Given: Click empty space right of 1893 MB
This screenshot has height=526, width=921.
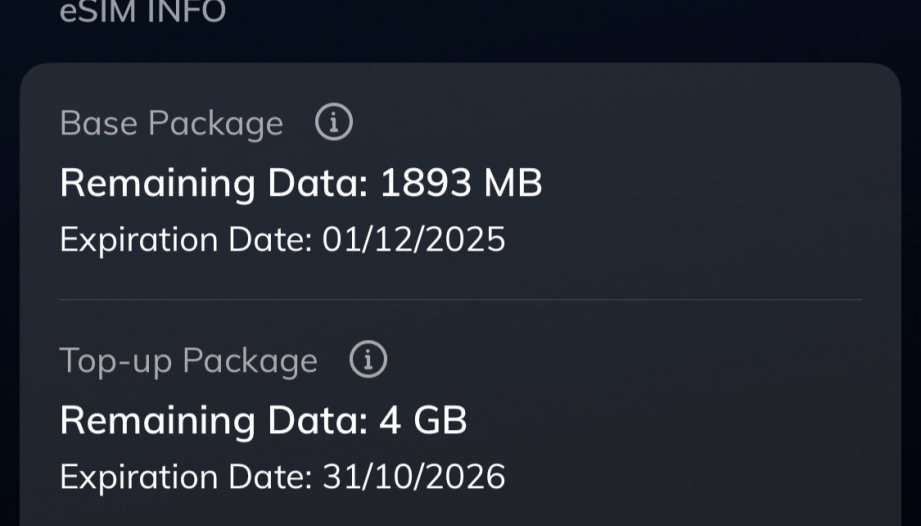Looking at the screenshot, I should (700, 183).
